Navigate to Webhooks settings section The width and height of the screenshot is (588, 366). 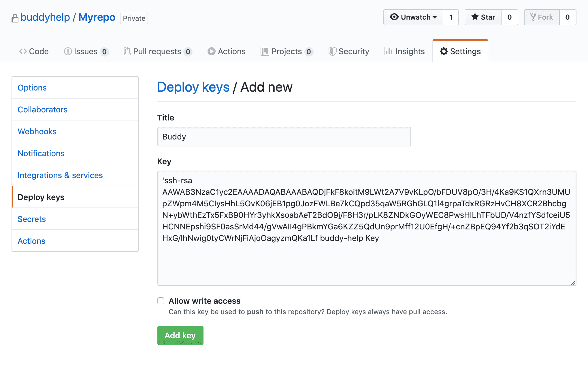pyautogui.click(x=37, y=131)
